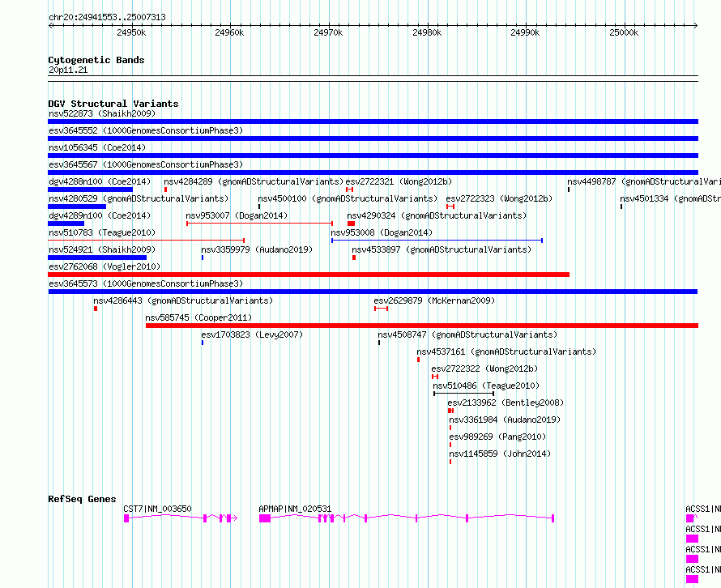
Task: Select esv2722322 (Wong2012b) label
Action: [484, 369]
